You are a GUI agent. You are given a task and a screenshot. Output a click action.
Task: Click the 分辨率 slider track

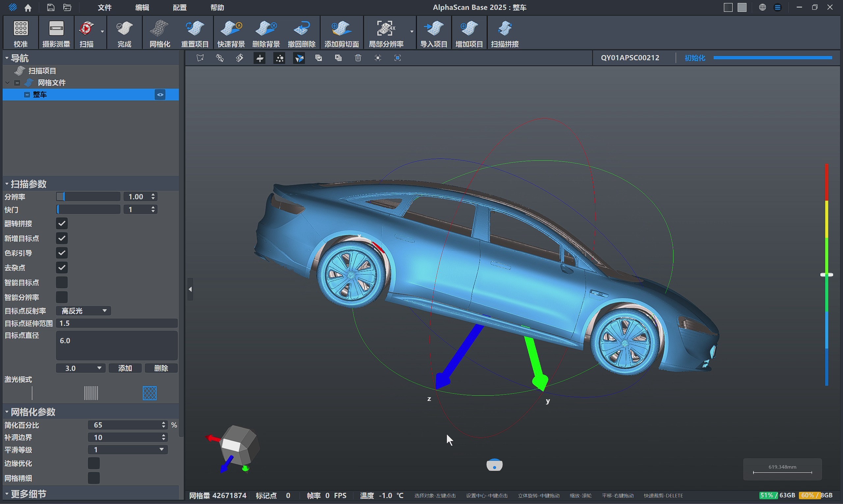[x=88, y=197]
